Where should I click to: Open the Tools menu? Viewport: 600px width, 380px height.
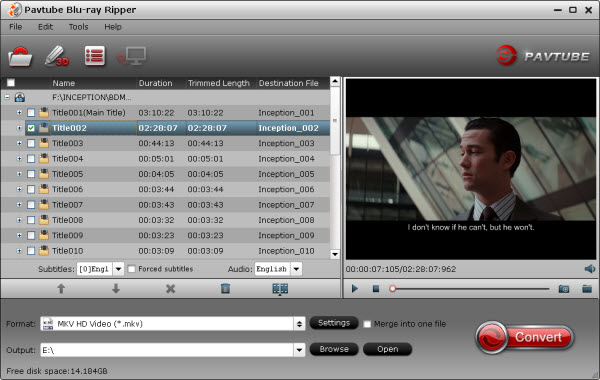tap(78, 27)
